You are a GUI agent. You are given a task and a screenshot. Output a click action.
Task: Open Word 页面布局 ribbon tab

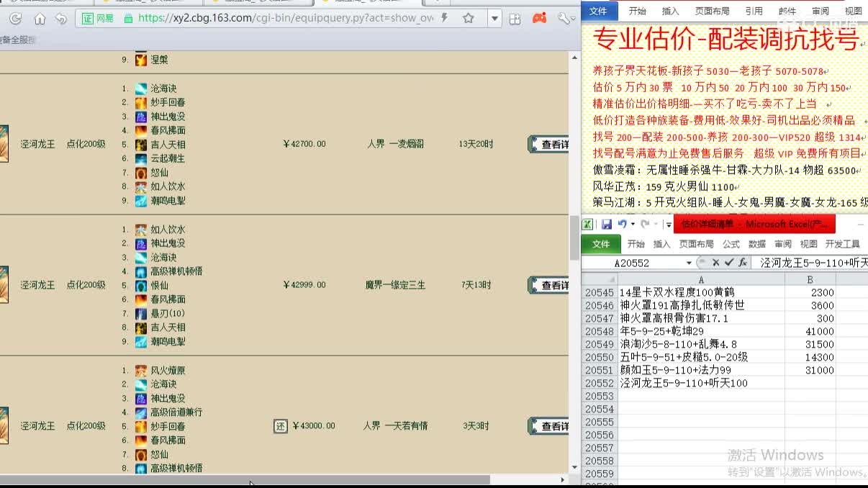(x=712, y=11)
